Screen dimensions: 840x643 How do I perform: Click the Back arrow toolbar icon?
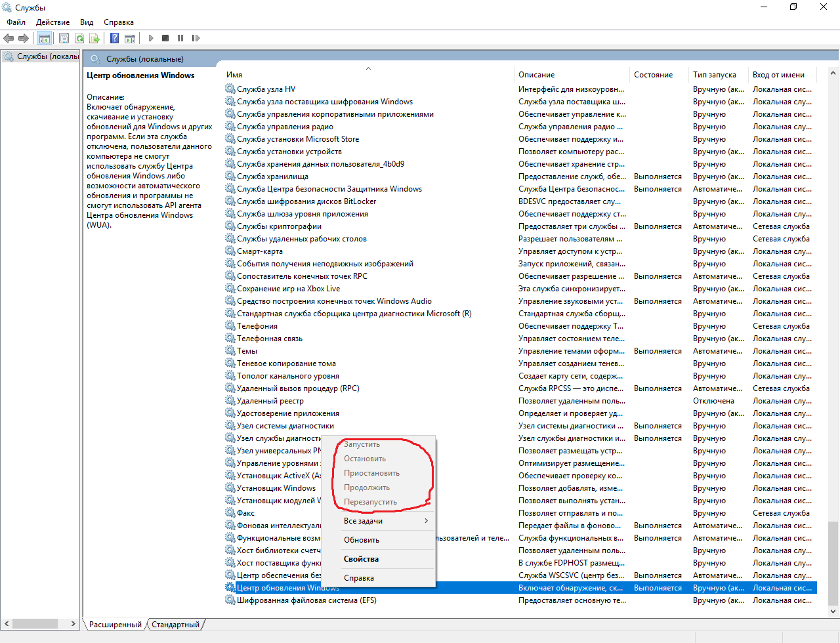click(x=9, y=38)
